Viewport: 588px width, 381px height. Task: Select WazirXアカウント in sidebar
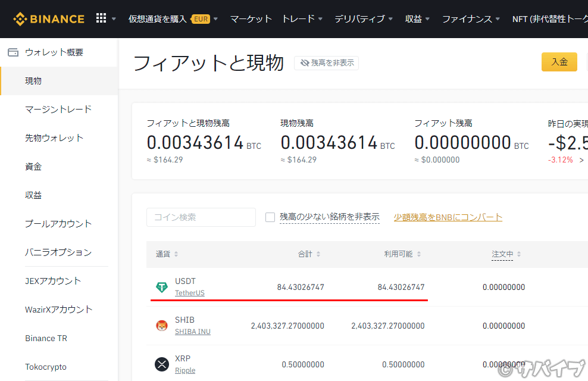pos(59,310)
